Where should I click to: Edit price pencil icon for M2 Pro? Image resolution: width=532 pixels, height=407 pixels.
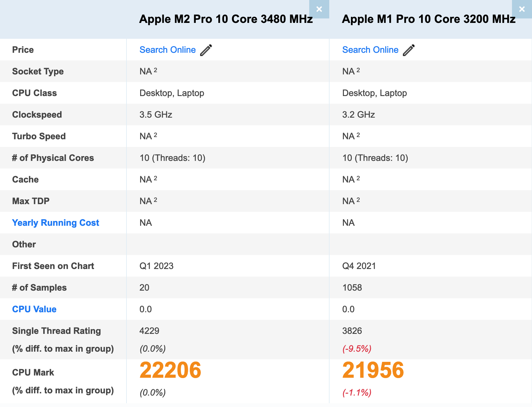click(206, 50)
